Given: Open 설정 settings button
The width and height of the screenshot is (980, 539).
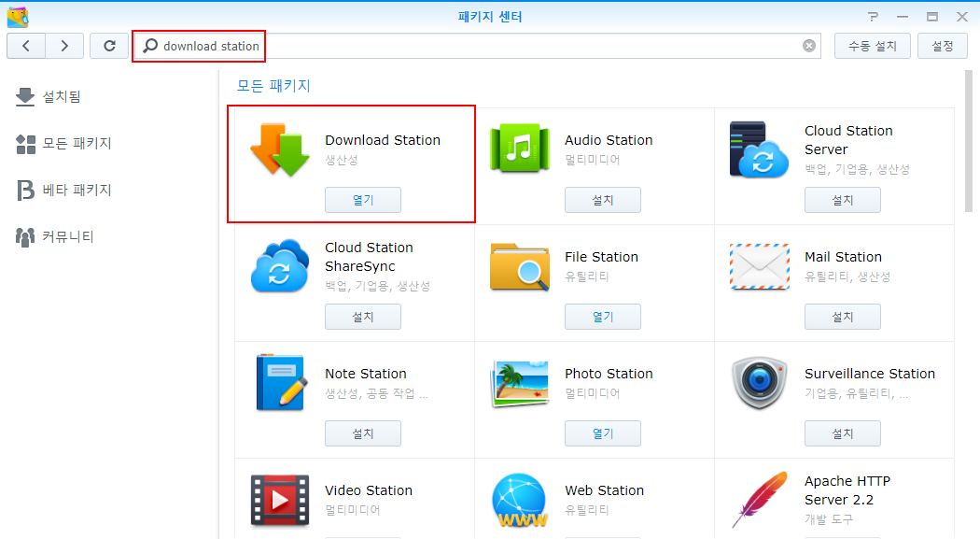Looking at the screenshot, I should pos(943,46).
